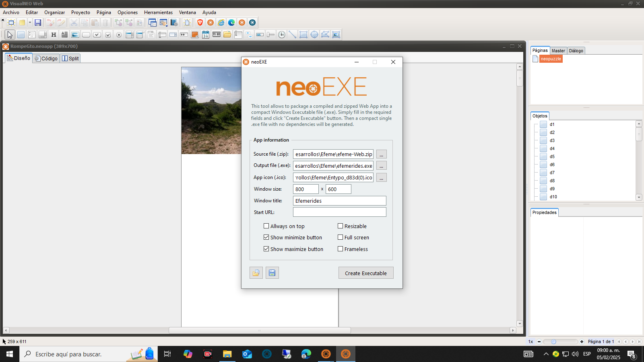Select the push button object tool
The image size is (644, 362).
(x=86, y=35)
